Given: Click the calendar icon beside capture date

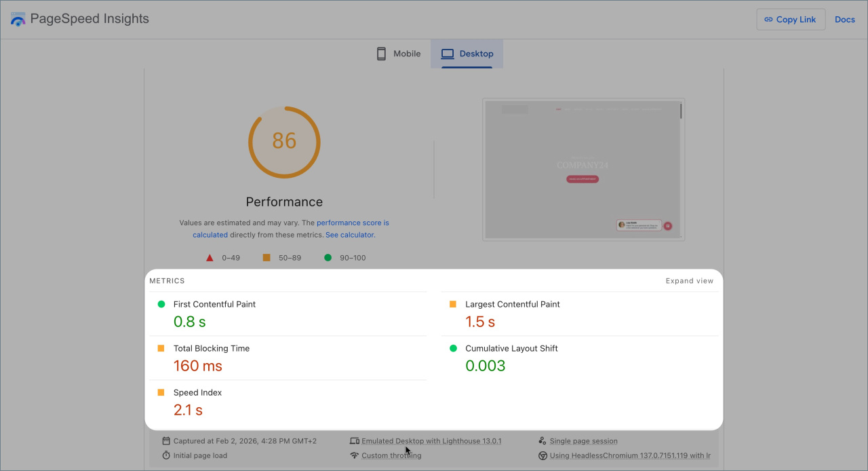Looking at the screenshot, I should 166,441.
